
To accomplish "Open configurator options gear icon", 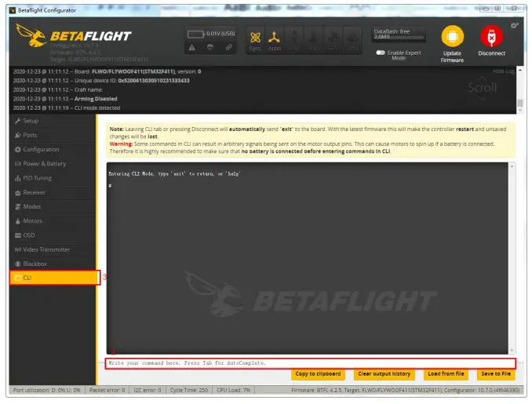I will (515, 25).
